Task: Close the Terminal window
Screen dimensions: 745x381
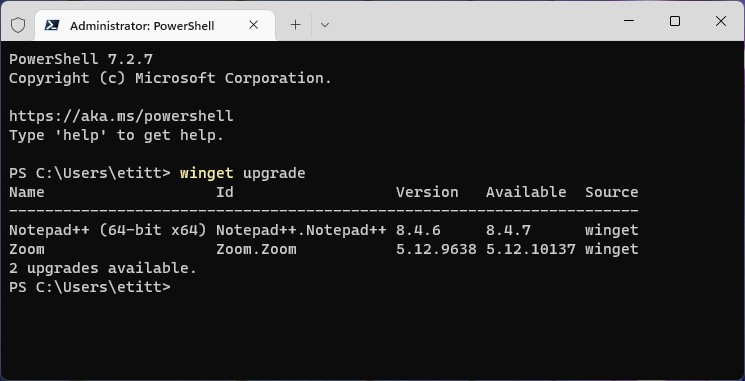Action: click(721, 21)
